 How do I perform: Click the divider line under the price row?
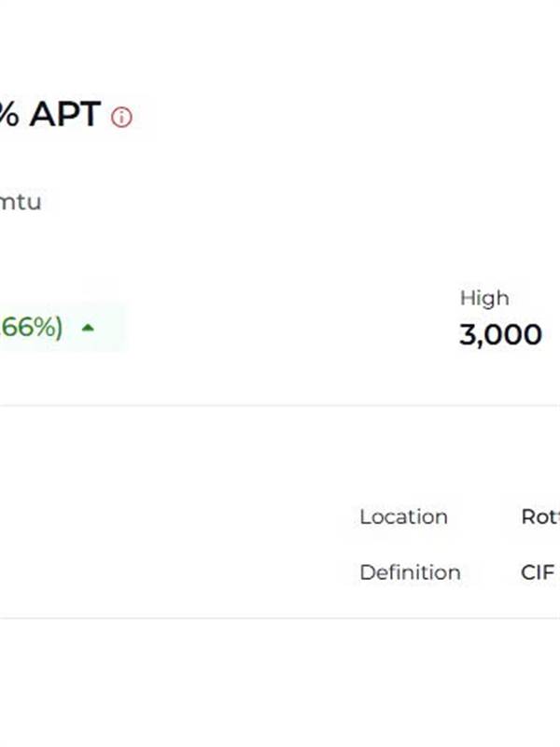coord(280,405)
